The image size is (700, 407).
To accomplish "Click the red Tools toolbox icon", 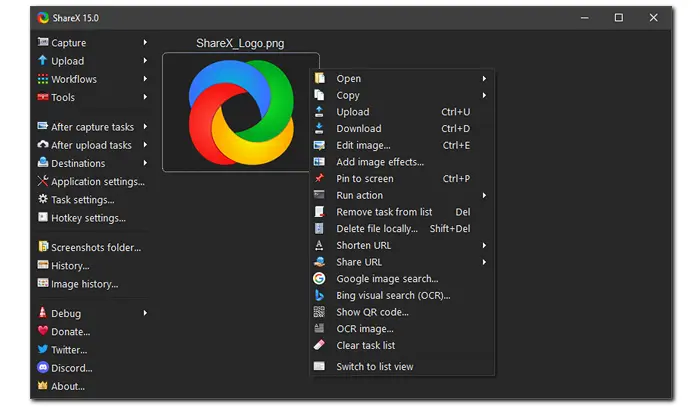I will [x=43, y=97].
